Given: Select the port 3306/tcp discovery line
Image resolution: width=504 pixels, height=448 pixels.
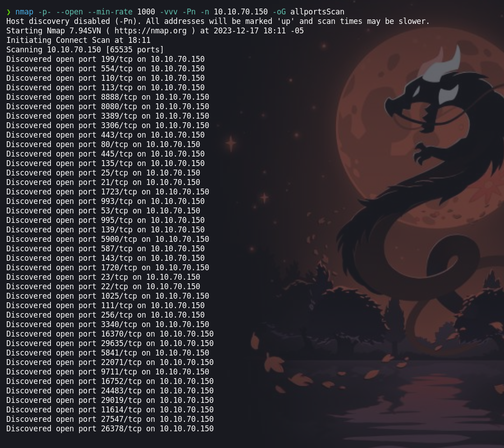Looking at the screenshot, I should tap(108, 125).
